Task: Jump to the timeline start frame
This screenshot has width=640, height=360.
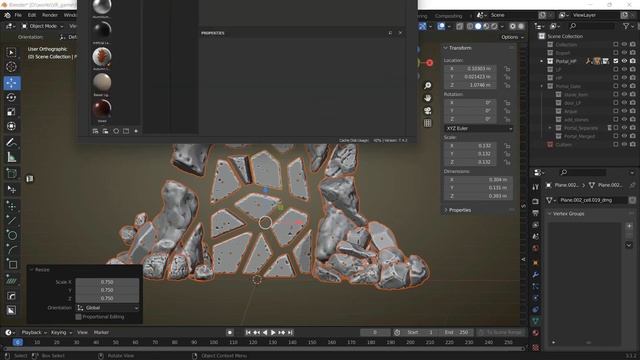Action: tap(248, 333)
